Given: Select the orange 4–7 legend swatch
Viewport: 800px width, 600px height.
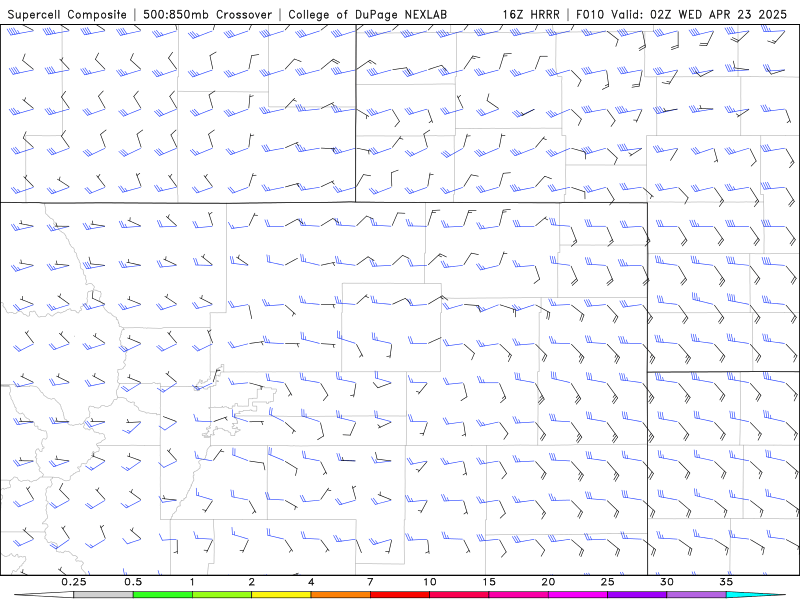Looking at the screenshot, I should point(340,595).
